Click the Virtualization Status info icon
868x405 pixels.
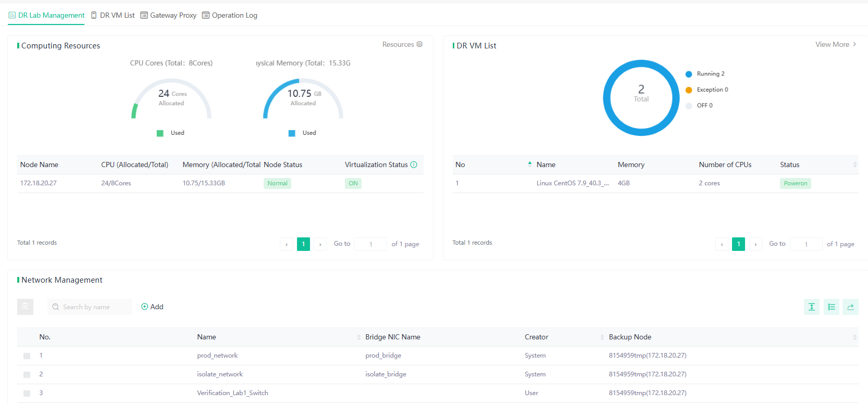pos(414,164)
